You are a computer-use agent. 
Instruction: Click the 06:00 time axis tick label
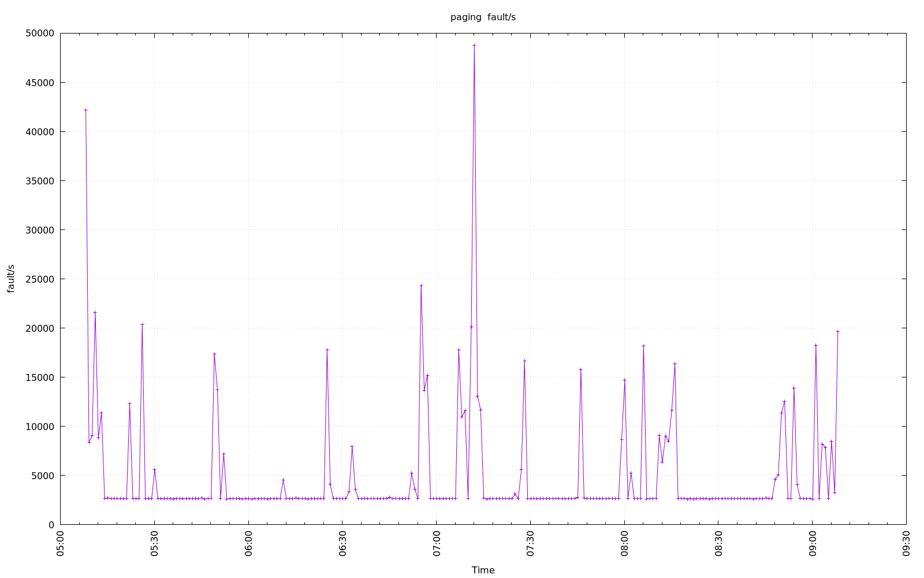tap(248, 543)
